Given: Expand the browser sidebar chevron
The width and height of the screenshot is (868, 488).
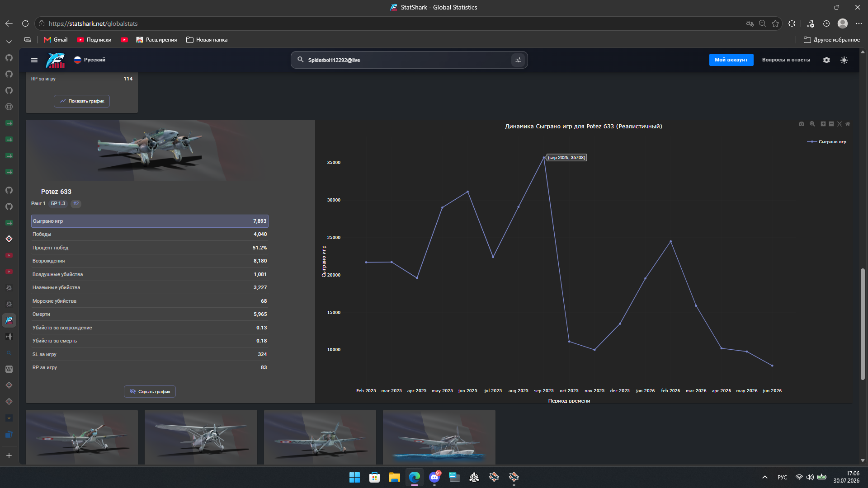Looking at the screenshot, I should pyautogui.click(x=9, y=42).
